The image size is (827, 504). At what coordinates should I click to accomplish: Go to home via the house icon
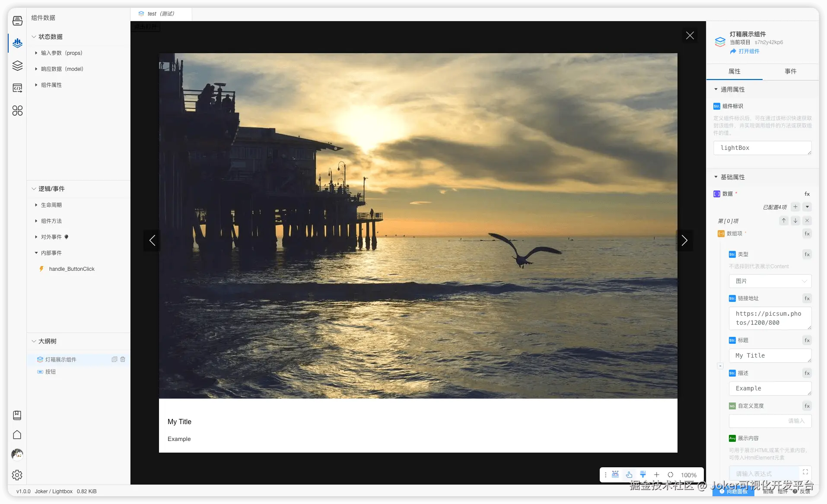click(17, 434)
